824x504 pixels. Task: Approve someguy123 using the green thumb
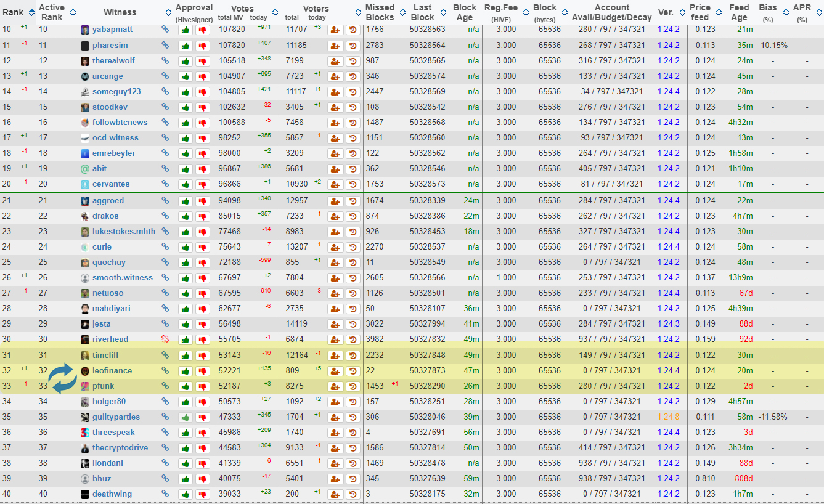(185, 92)
